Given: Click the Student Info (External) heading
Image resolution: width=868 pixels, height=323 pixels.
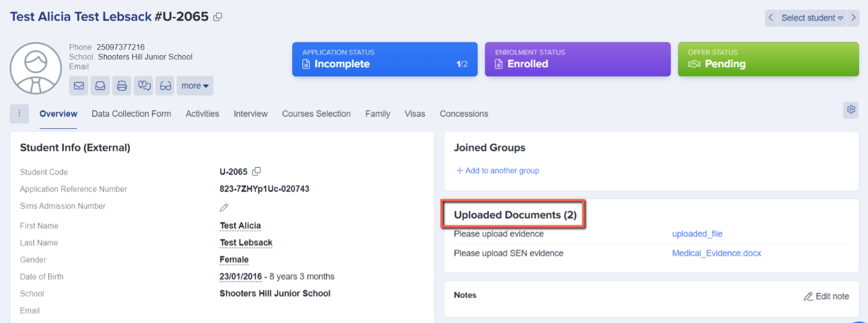Looking at the screenshot, I should click(75, 148).
